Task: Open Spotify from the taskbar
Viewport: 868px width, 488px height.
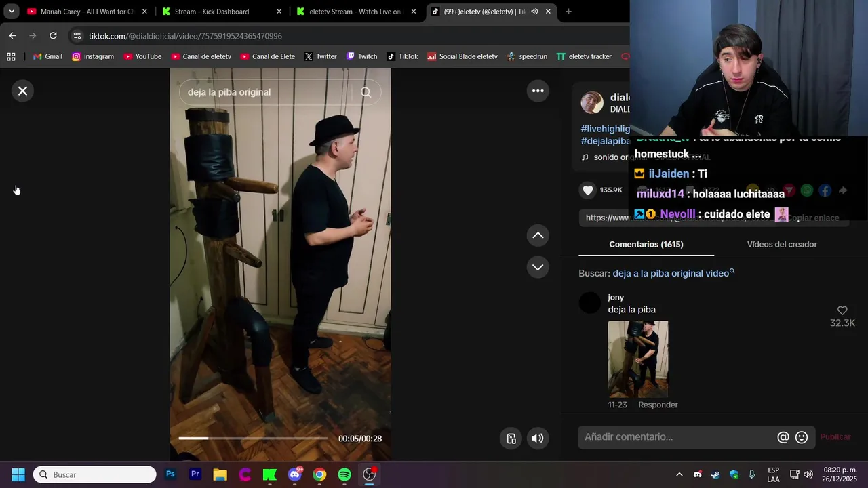Action: (344, 474)
